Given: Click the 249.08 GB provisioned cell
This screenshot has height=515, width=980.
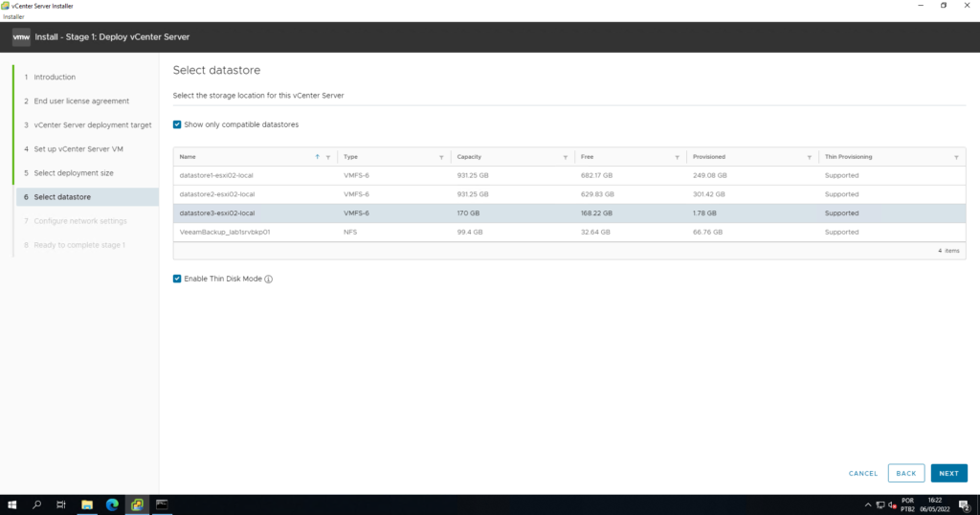Looking at the screenshot, I should click(710, 175).
